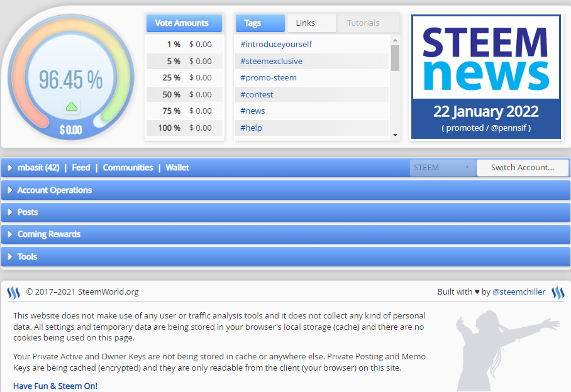The image size is (571, 392).
Task: Click the Switch Account... button
Action: click(x=522, y=168)
